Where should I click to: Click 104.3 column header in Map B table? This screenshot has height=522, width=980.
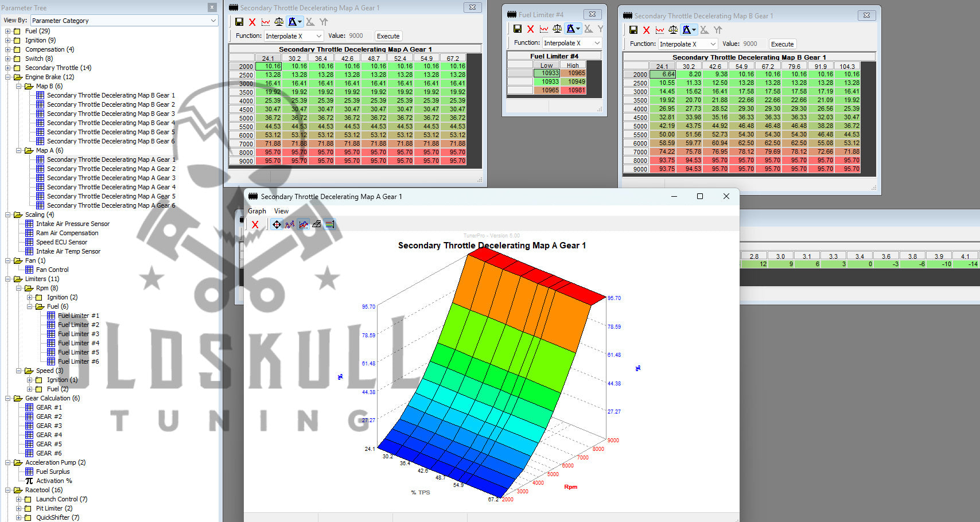point(847,67)
